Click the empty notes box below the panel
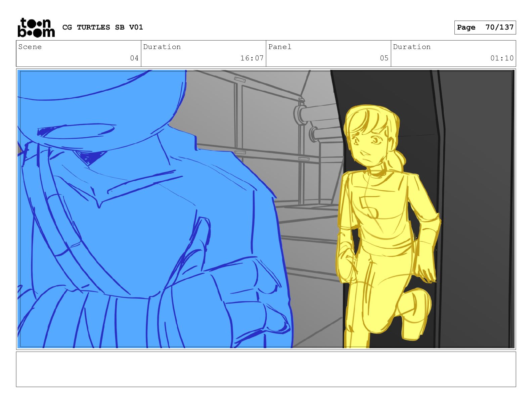The width and height of the screenshot is (532, 411). coord(266,369)
